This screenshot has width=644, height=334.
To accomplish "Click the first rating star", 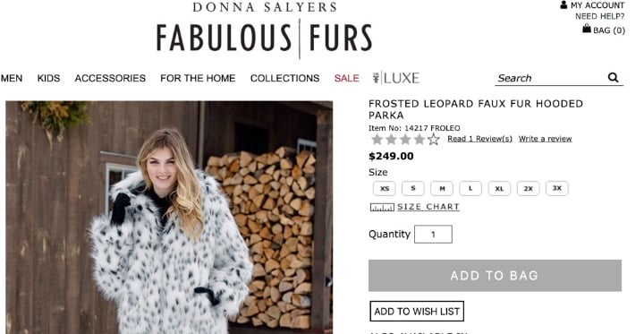I will tap(377, 140).
